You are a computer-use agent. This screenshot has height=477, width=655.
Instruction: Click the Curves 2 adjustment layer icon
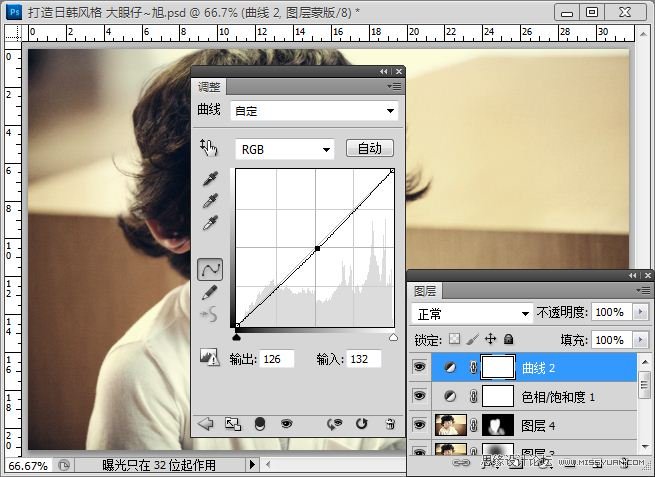click(x=450, y=368)
